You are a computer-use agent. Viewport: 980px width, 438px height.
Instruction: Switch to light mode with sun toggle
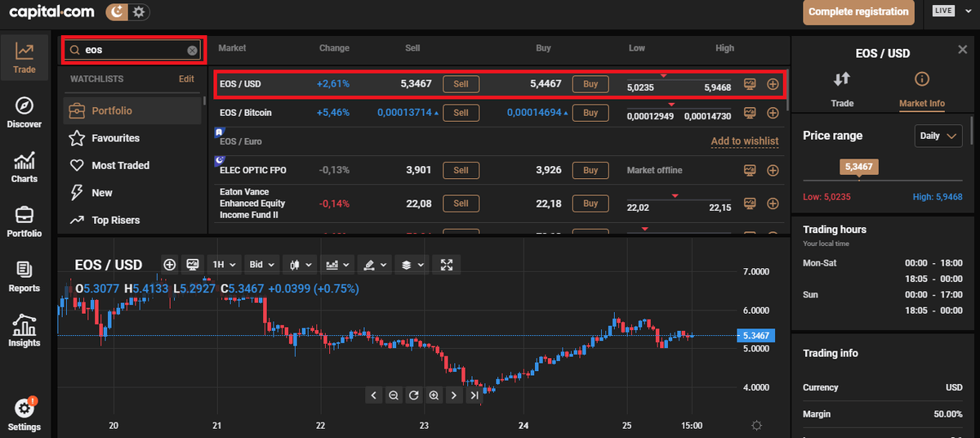pyautogui.click(x=139, y=12)
